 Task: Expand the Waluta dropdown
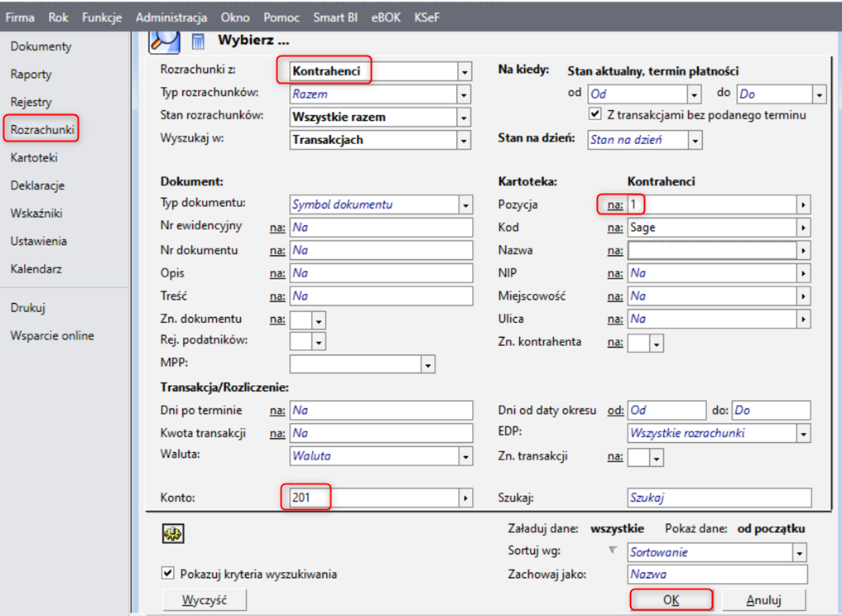click(x=465, y=456)
